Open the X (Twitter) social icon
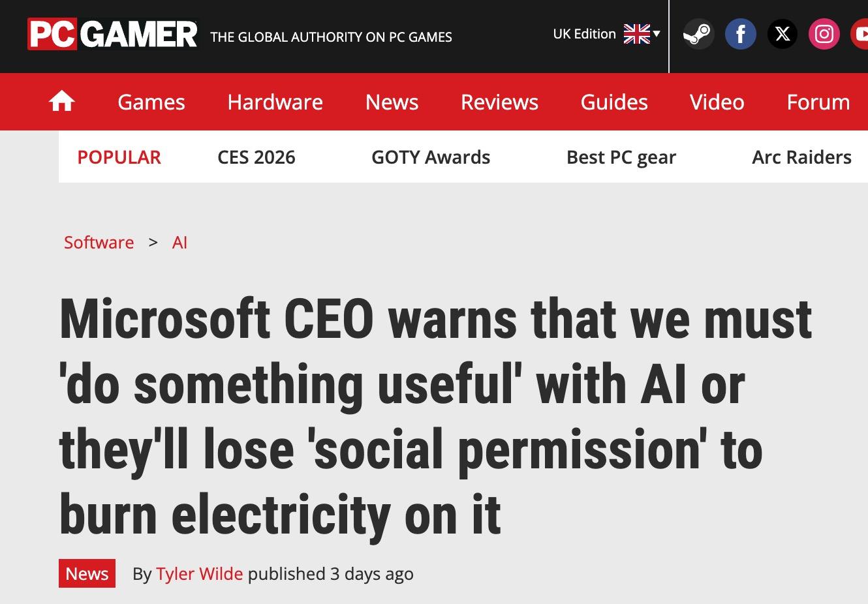The height and width of the screenshot is (604, 868). (782, 34)
